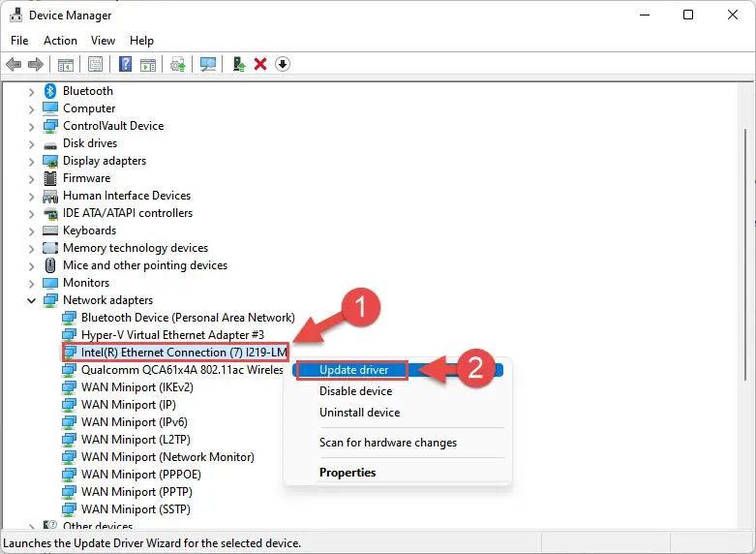Open the Help question mark toolbar icon
This screenshot has width=756, height=554.
pos(126,64)
